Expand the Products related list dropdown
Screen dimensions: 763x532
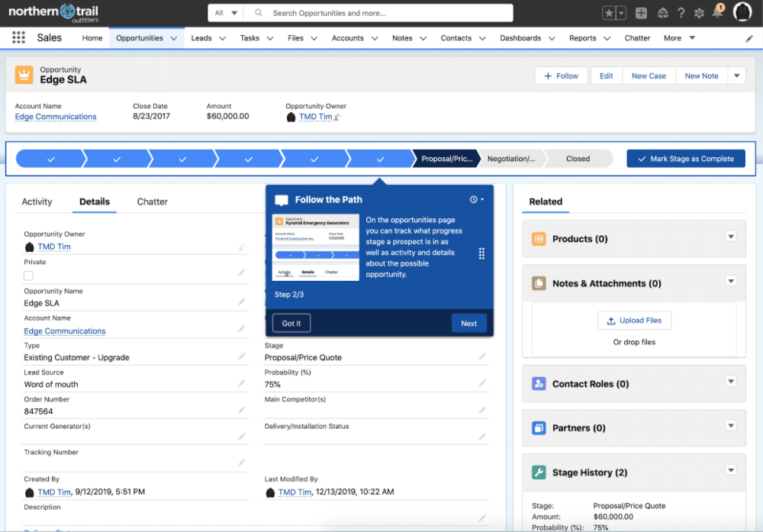(730, 237)
